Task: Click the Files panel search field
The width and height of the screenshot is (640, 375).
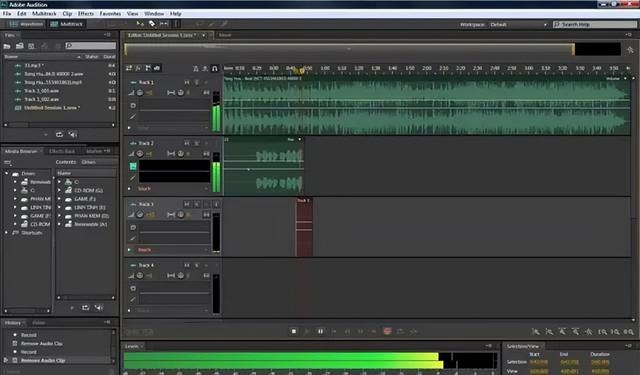Action: pos(91,46)
